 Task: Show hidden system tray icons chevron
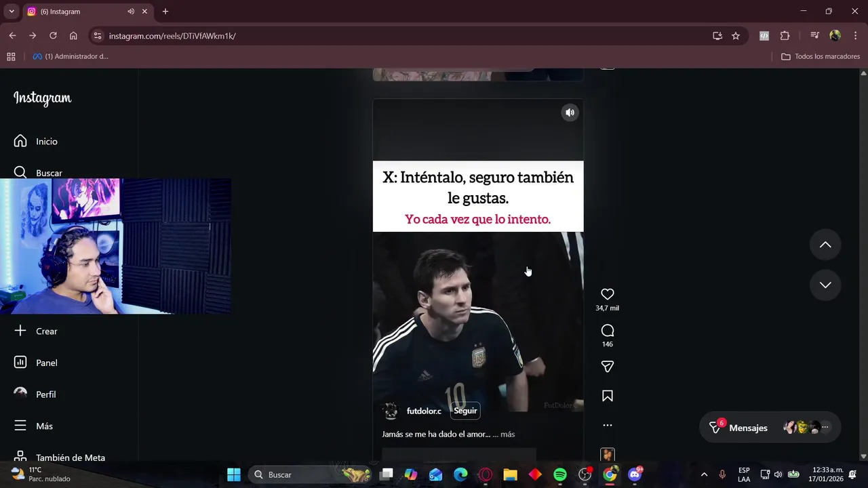pos(704,474)
